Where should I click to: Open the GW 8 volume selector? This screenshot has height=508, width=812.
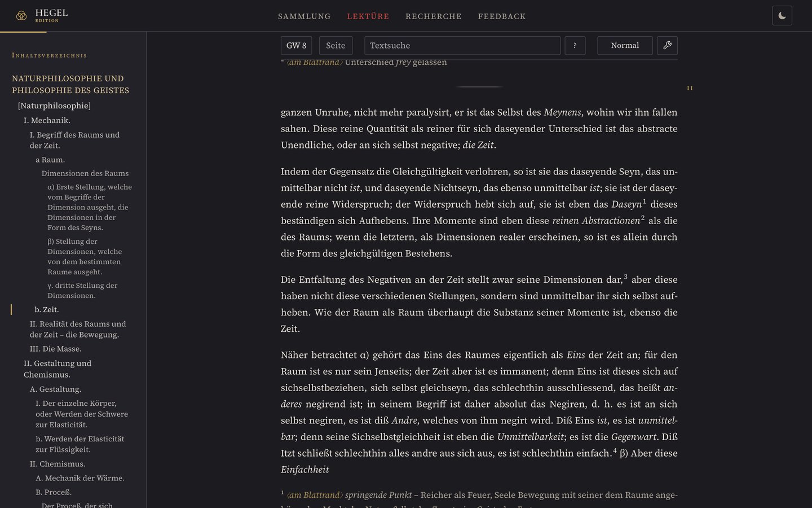(296, 46)
